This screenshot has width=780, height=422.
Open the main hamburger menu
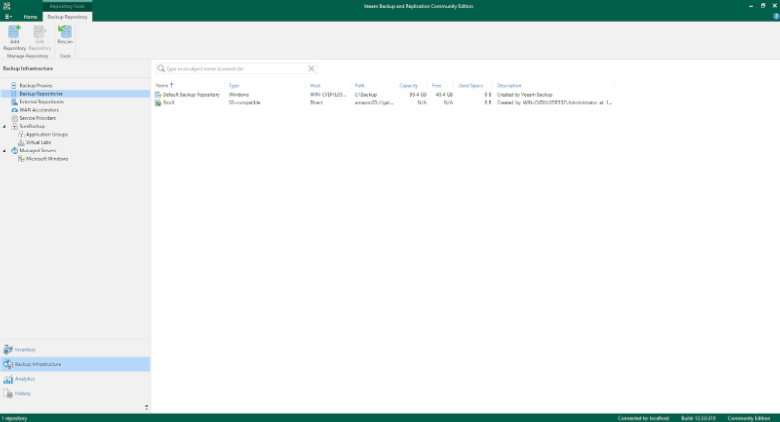tap(8, 16)
